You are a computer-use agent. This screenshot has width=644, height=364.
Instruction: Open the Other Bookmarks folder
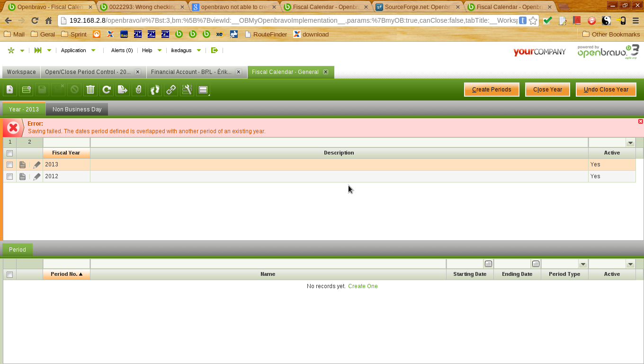click(611, 34)
